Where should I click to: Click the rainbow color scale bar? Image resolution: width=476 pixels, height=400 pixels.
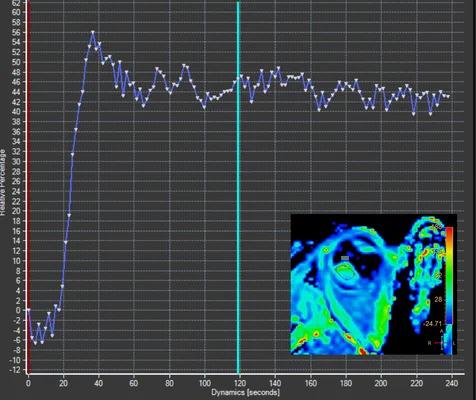449,275
